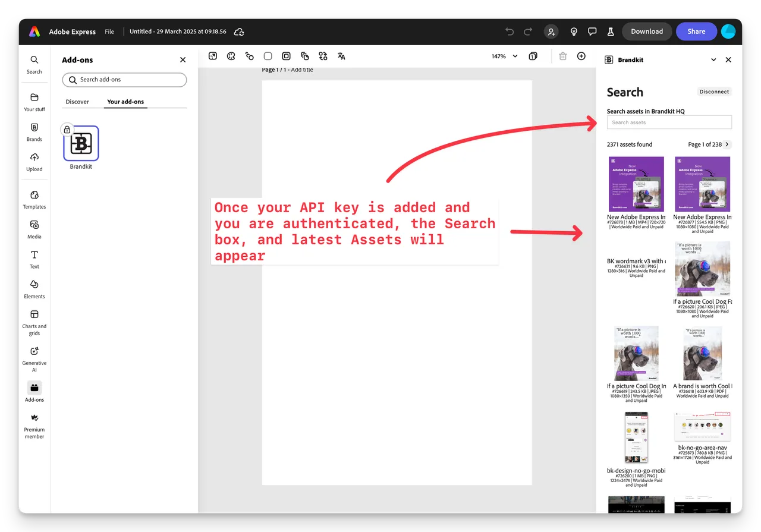Open the File menu
761x532 pixels.
coord(109,32)
